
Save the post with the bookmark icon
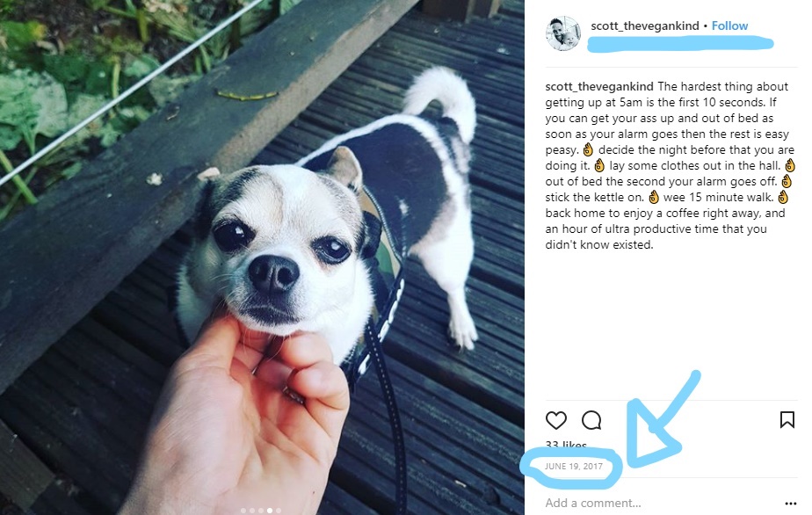(x=787, y=420)
